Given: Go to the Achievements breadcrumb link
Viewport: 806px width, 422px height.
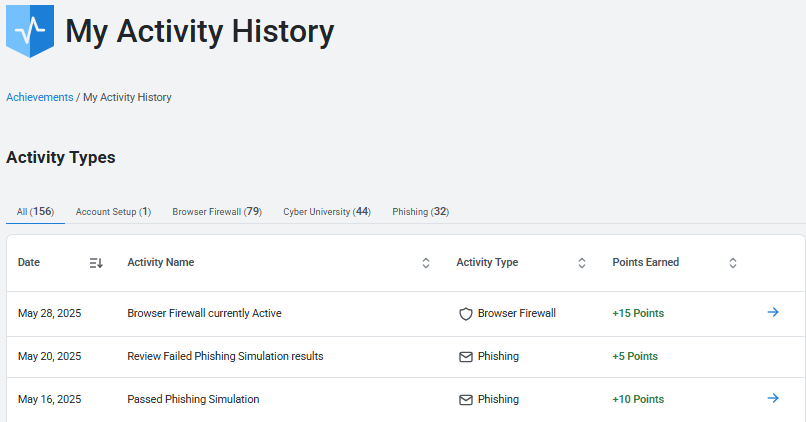Looking at the screenshot, I should pos(40,97).
